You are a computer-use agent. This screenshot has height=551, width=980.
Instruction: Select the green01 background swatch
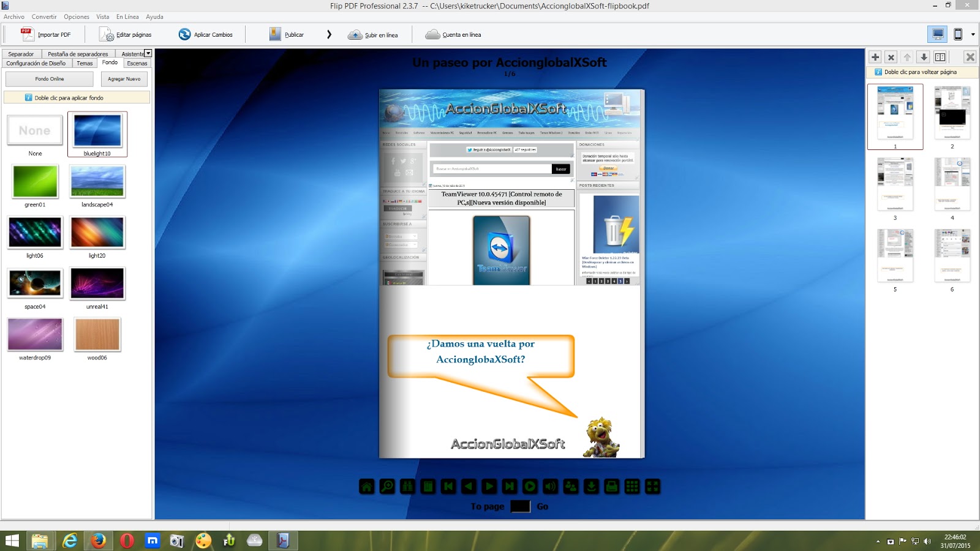35,182
